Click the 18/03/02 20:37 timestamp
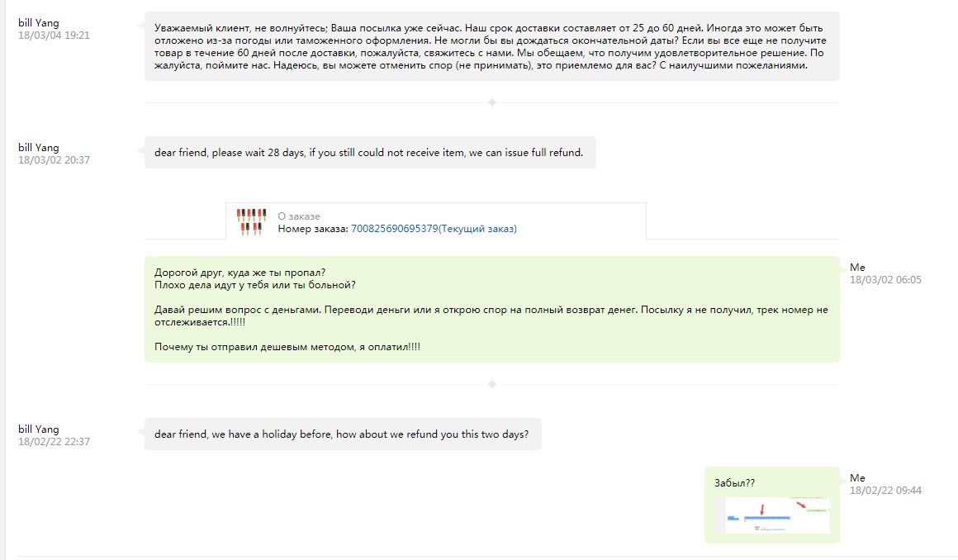Image resolution: width=958 pixels, height=560 pixels. (54, 160)
